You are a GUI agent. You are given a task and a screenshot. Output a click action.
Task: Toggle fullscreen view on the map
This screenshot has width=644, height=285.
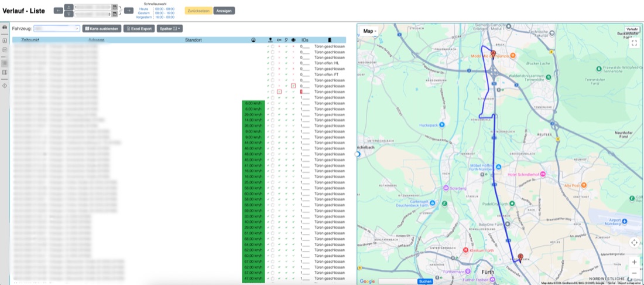tap(634, 42)
